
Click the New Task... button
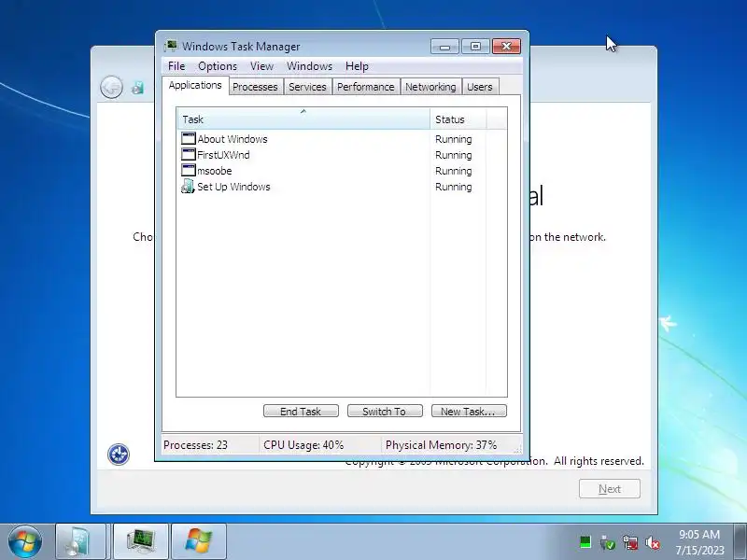[469, 411]
